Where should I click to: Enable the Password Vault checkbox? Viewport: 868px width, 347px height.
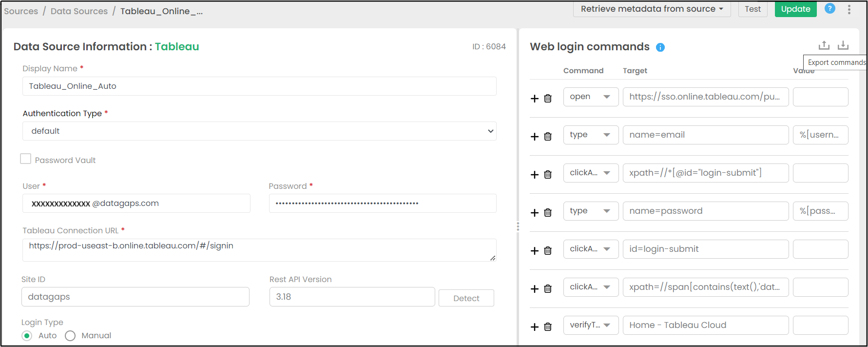click(x=26, y=159)
